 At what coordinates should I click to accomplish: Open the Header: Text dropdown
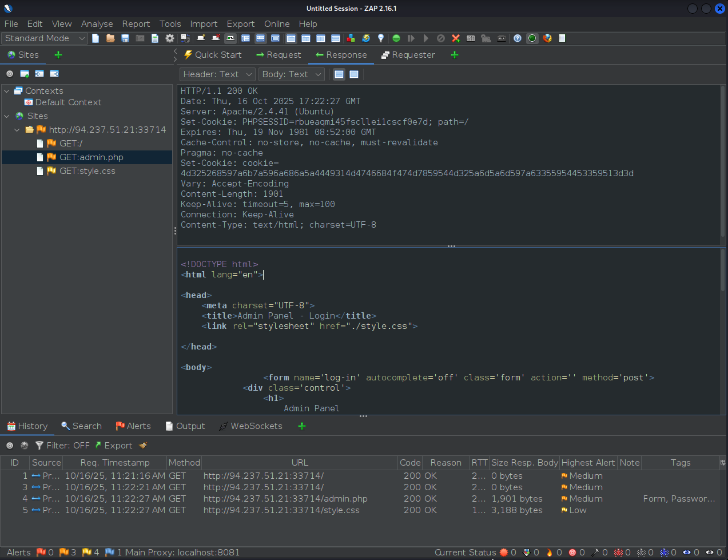[x=217, y=74]
